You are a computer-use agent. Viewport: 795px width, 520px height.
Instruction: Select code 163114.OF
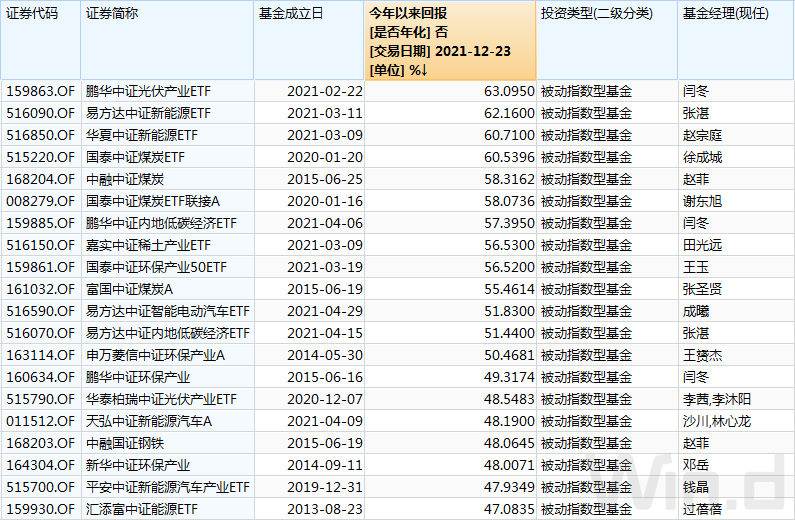pos(41,355)
